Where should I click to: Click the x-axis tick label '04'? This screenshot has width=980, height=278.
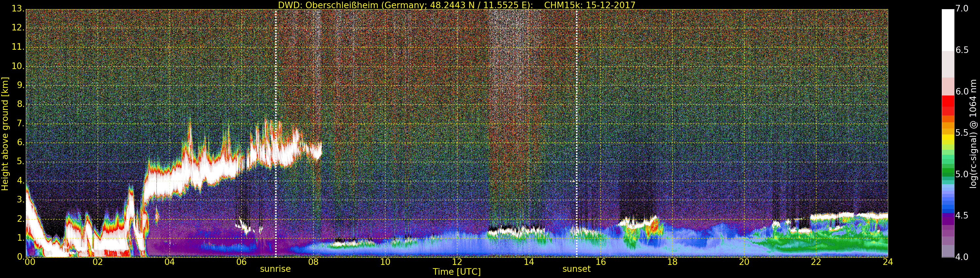170,262
